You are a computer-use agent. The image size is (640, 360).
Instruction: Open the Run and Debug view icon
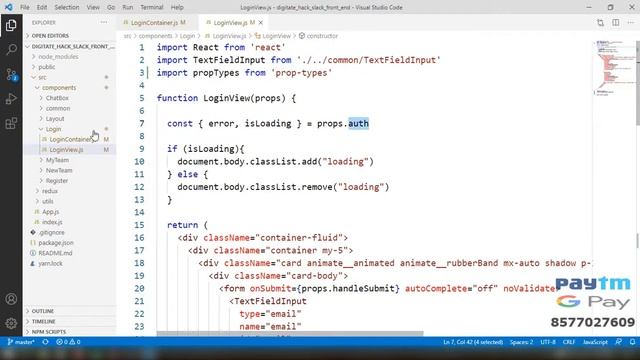click(x=11, y=99)
